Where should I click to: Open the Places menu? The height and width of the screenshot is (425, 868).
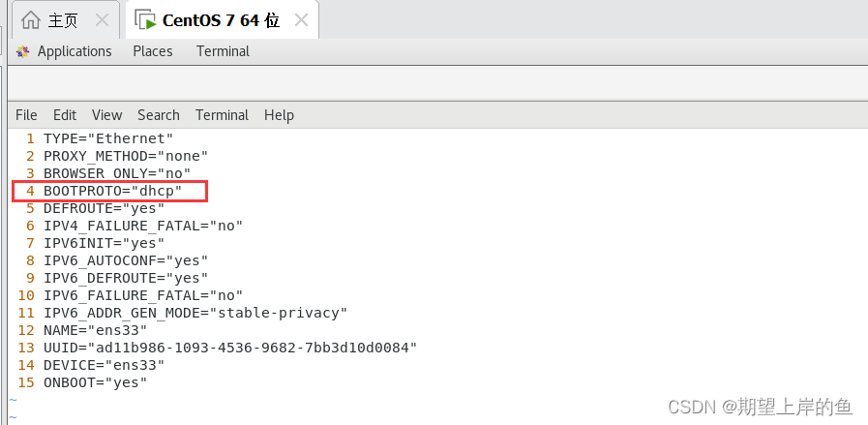153,51
